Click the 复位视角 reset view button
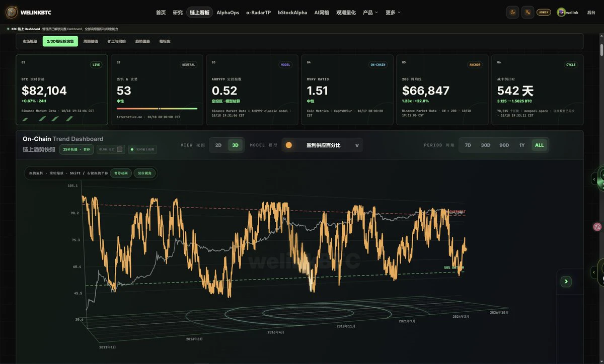Viewport: 604px width, 364px height. pos(144,173)
